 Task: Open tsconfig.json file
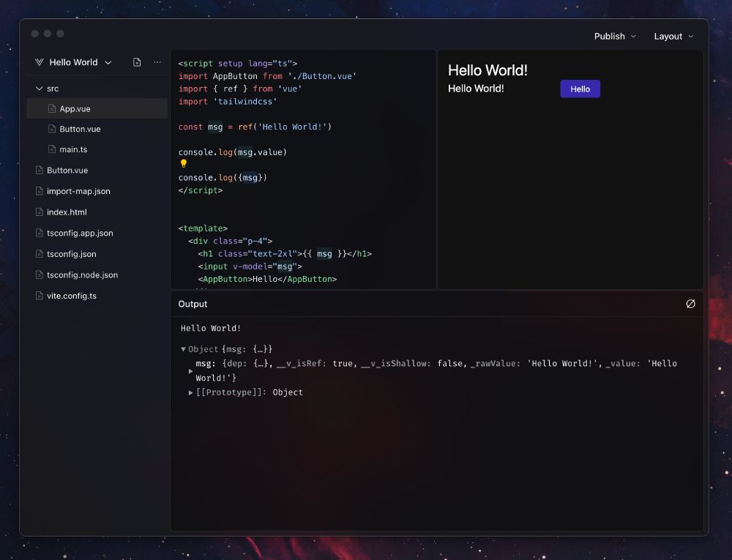click(97, 254)
